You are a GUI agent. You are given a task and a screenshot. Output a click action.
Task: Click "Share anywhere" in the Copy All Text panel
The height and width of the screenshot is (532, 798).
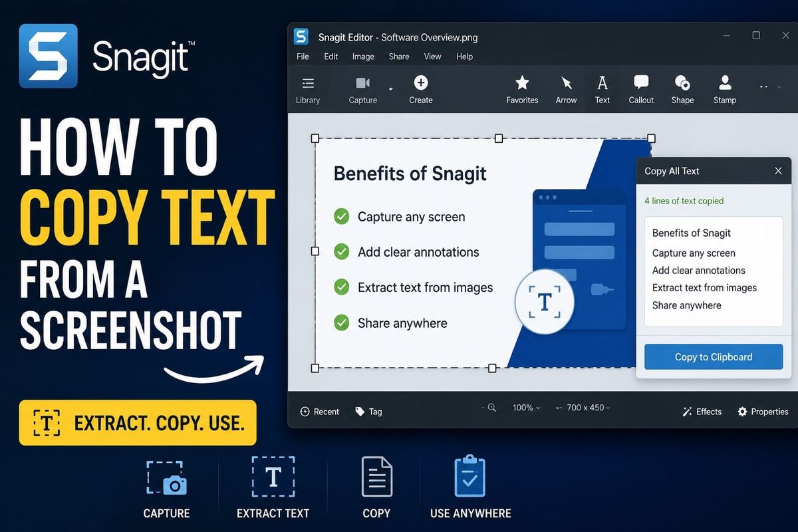[686, 305]
